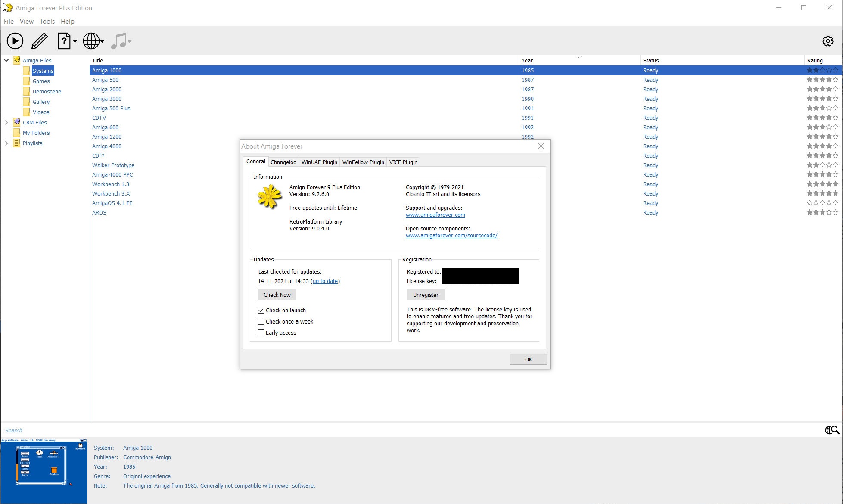Expand the CBM Files tree node
This screenshot has width=843, height=504.
point(6,122)
